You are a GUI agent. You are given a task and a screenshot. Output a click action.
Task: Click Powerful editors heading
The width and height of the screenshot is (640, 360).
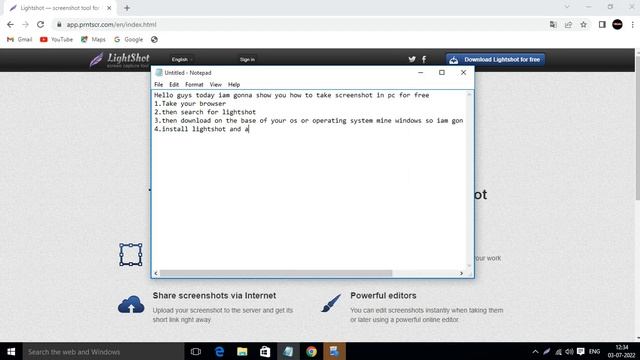tap(383, 296)
